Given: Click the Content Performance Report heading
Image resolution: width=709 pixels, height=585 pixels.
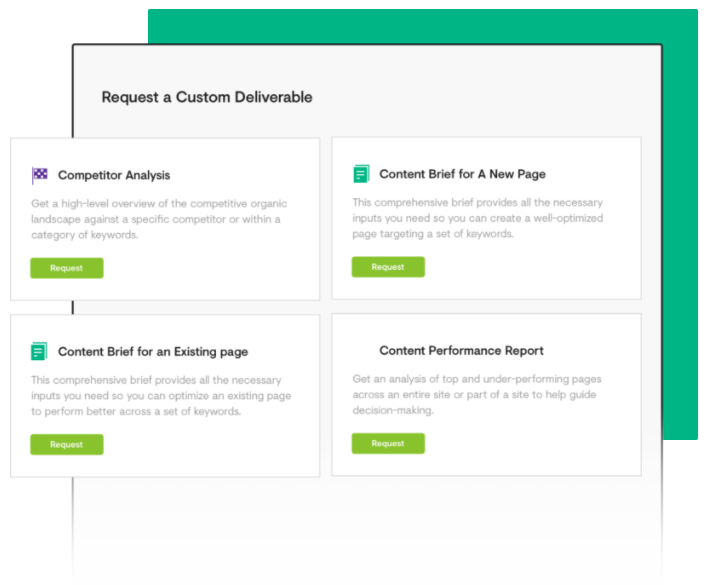Looking at the screenshot, I should pos(461,351).
